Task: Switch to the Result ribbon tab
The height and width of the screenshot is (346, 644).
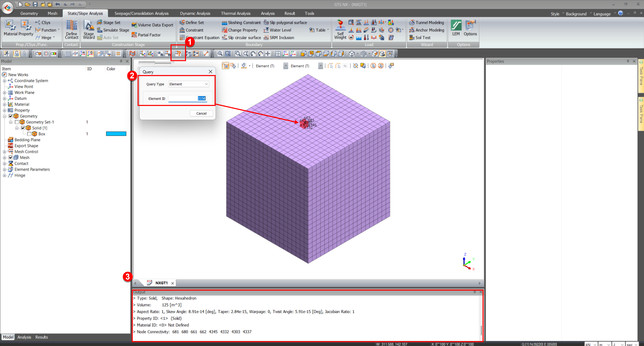Action: point(290,13)
